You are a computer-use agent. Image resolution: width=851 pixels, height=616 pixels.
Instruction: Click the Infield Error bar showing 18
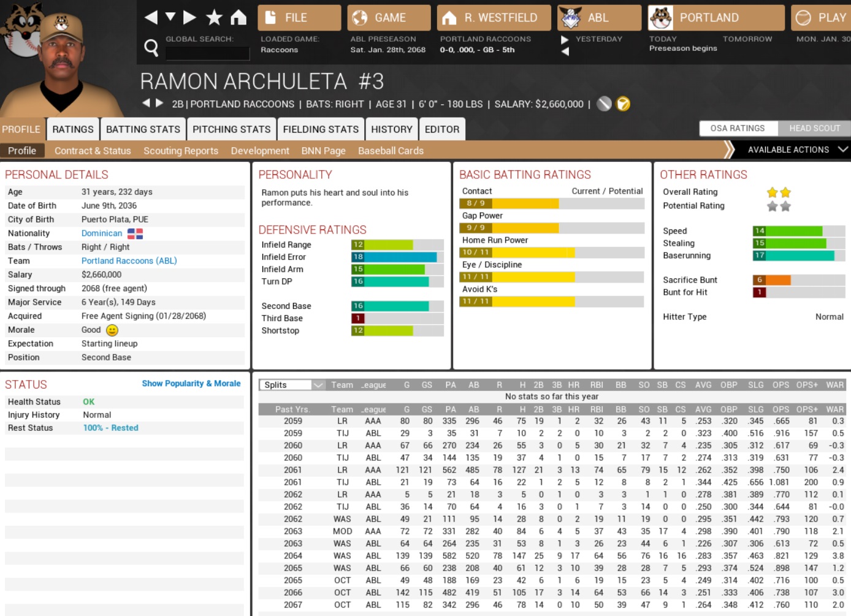point(397,257)
